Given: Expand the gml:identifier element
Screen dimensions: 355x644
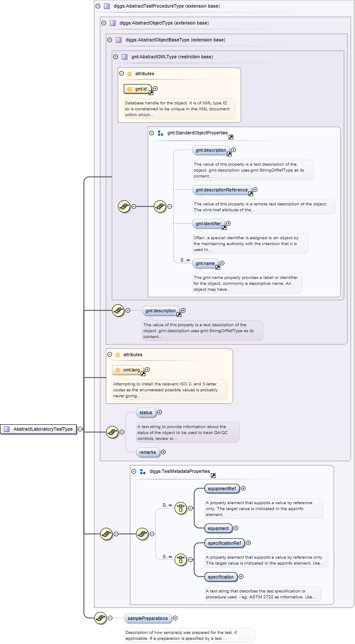Looking at the screenshot, I should 229,223.
